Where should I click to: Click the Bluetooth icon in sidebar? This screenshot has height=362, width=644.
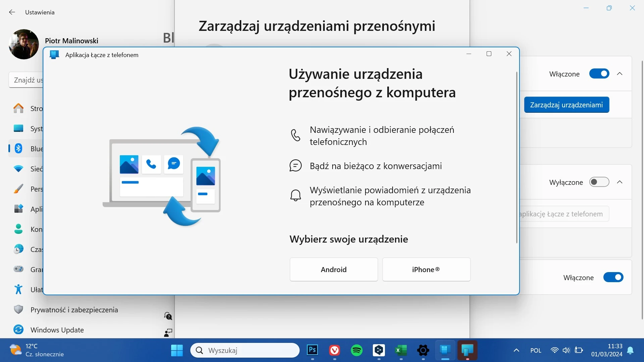[18, 149]
